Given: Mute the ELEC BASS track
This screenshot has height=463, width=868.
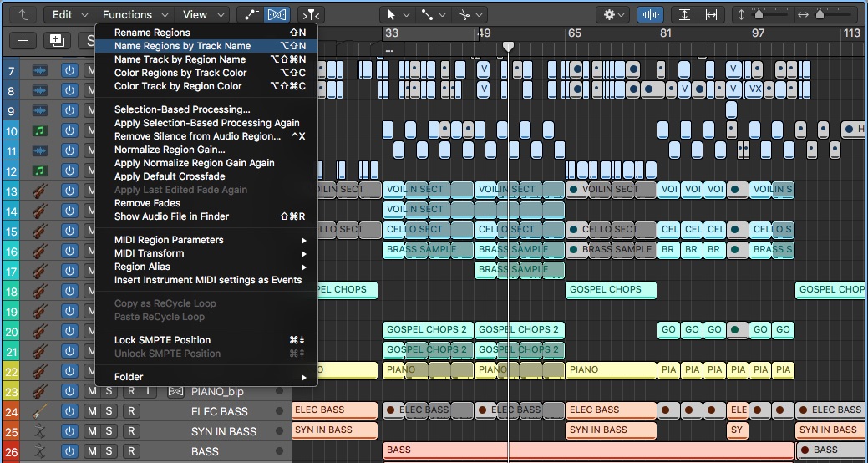Looking at the screenshot, I should 92,411.
